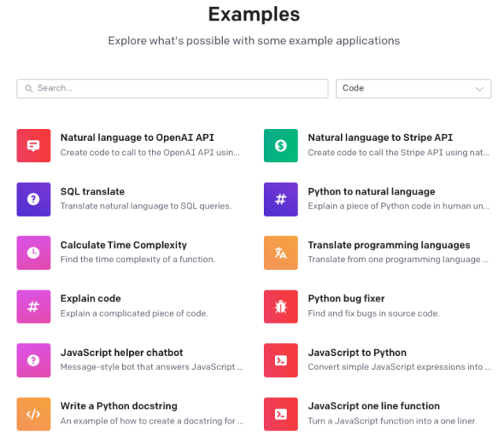Open the JavaScript to Python title
This screenshot has width=504, height=444.
pyautogui.click(x=357, y=353)
